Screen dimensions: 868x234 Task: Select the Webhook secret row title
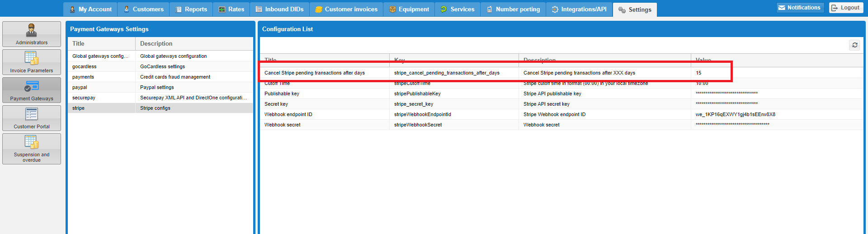point(283,125)
